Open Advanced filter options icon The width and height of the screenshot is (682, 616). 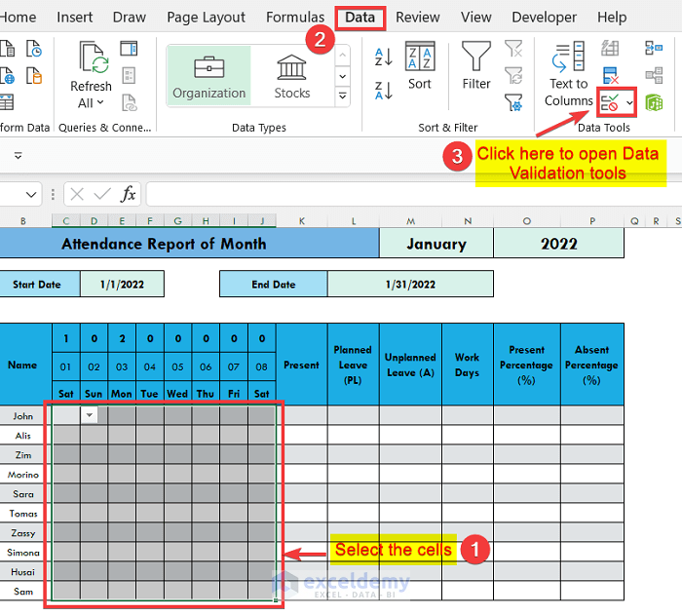[x=513, y=102]
